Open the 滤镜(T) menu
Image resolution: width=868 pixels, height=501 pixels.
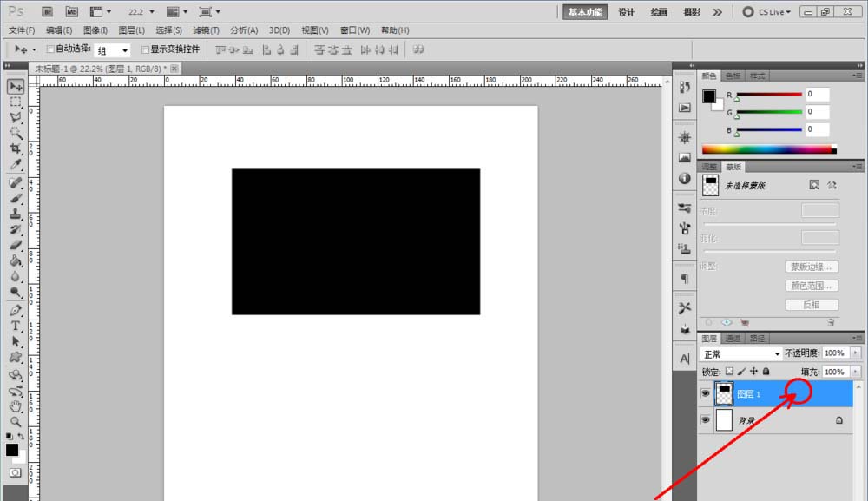[x=206, y=30]
